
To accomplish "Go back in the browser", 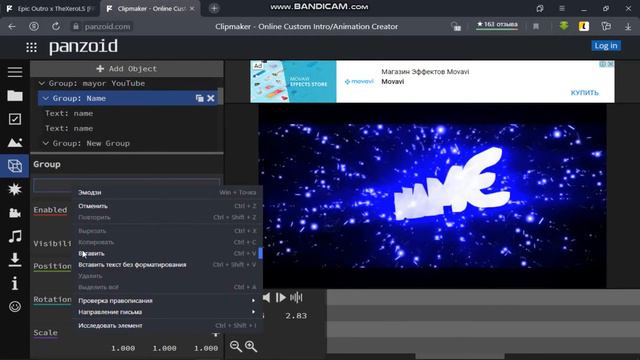I will (12, 27).
